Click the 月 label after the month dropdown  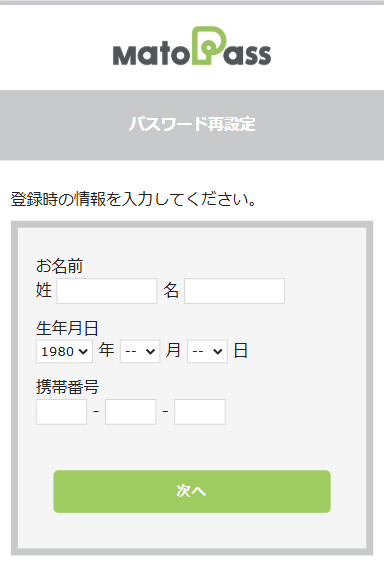click(x=173, y=350)
